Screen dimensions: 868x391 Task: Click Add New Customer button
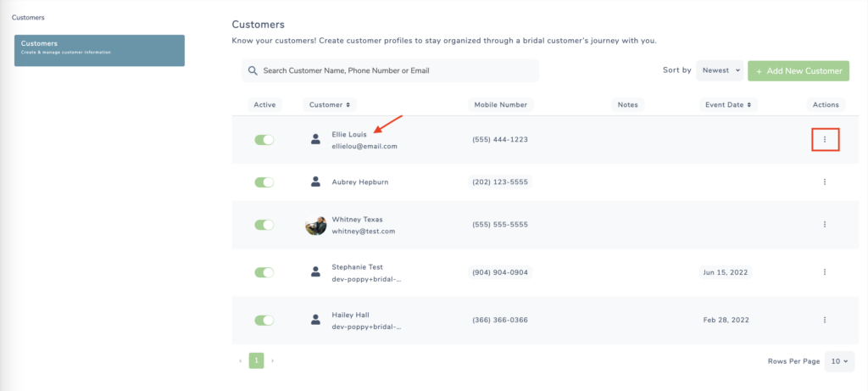[798, 71]
